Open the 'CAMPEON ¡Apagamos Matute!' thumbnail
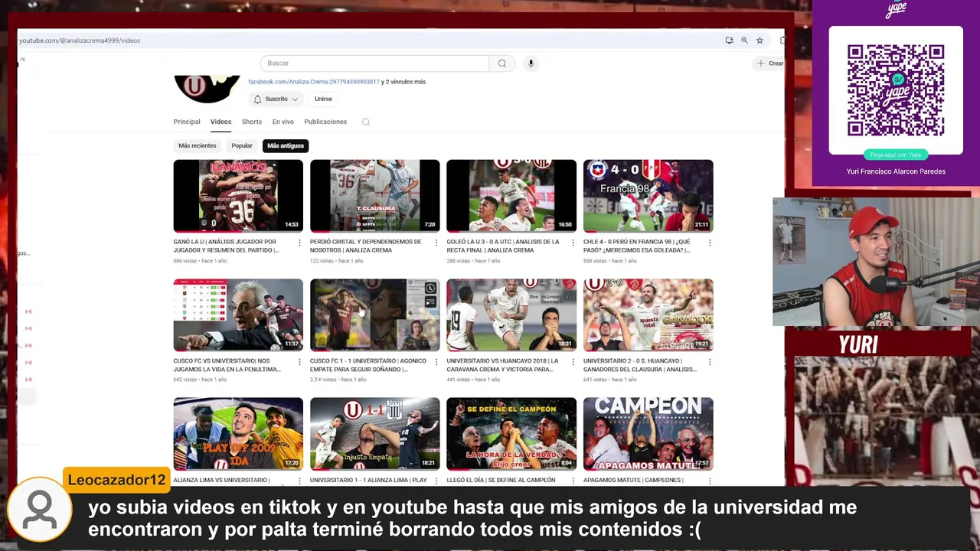 pyautogui.click(x=648, y=434)
